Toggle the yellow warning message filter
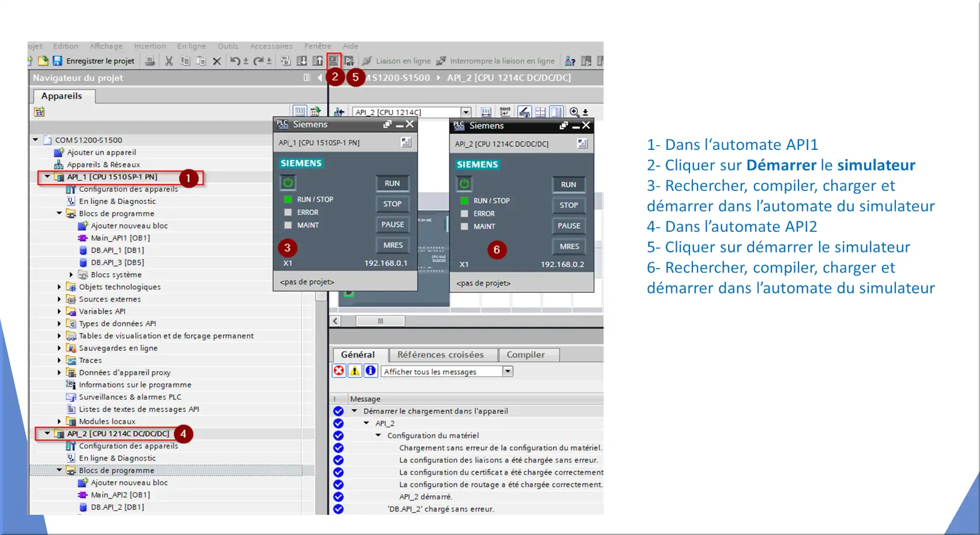Image resolution: width=980 pixels, height=535 pixels. 355,371
